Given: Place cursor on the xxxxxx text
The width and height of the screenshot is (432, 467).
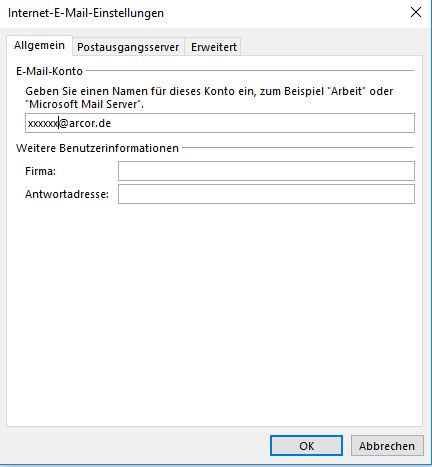Looking at the screenshot, I should 43,124.
